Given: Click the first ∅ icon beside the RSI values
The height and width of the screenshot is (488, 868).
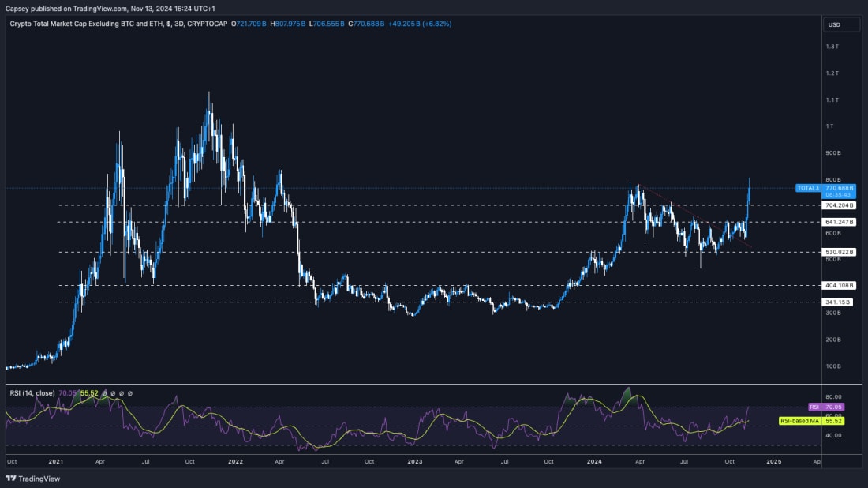Looking at the screenshot, I should click(104, 393).
